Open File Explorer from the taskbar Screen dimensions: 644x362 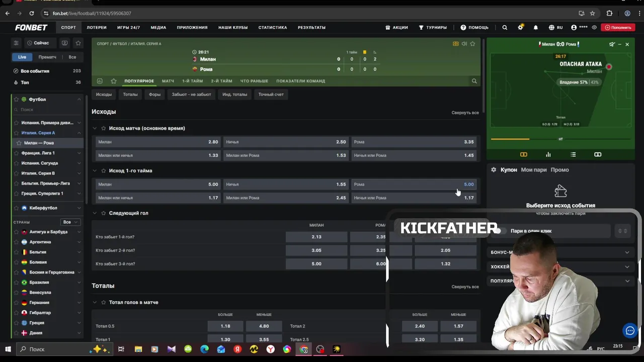138,349
